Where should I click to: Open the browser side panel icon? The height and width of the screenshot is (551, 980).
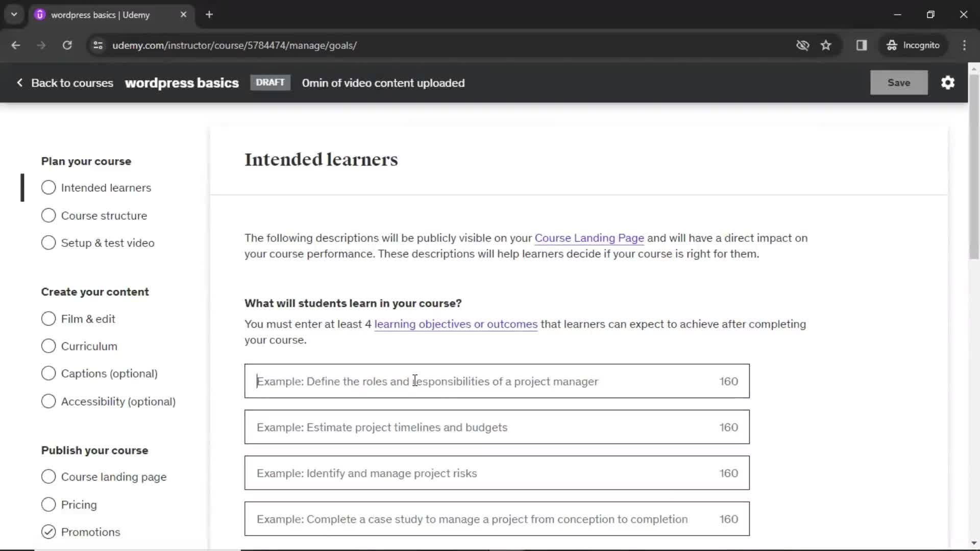point(862,45)
